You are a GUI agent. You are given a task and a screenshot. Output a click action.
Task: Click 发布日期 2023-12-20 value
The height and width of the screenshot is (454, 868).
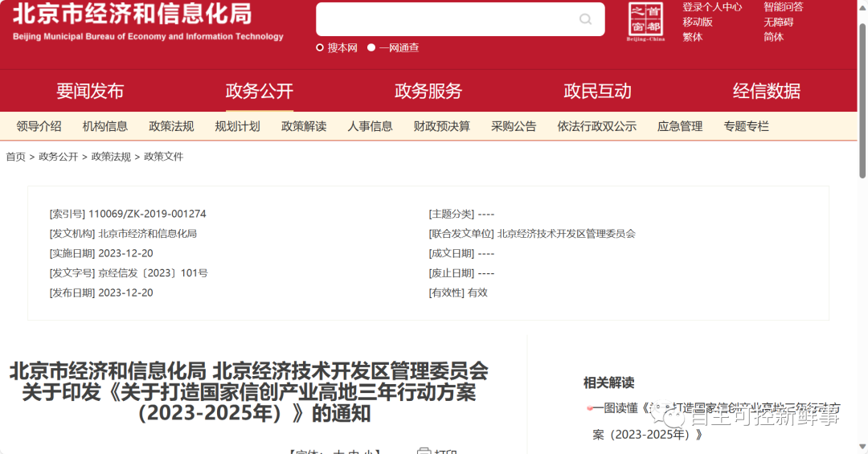pos(125,292)
